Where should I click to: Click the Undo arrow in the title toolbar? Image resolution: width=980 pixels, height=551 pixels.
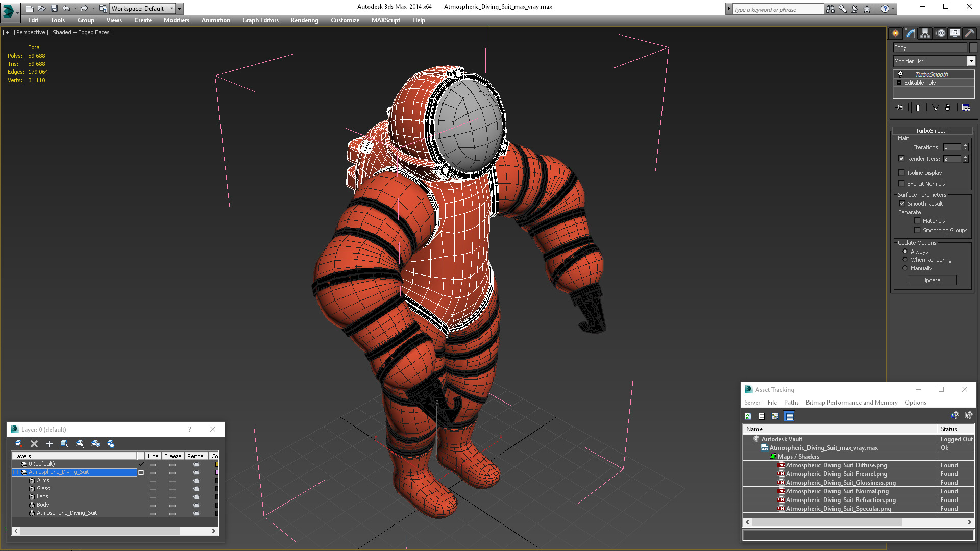click(x=66, y=8)
